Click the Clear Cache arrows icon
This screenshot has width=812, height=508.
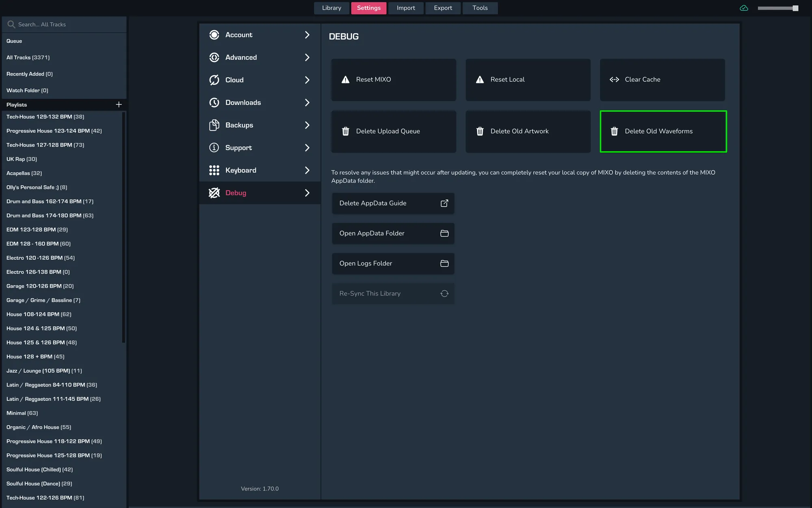614,80
